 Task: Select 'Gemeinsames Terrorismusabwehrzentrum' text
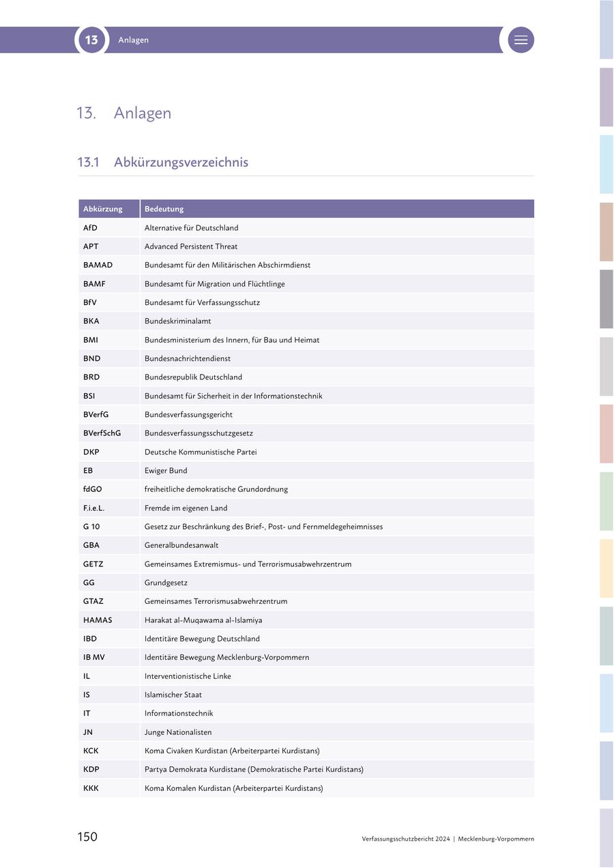click(216, 601)
